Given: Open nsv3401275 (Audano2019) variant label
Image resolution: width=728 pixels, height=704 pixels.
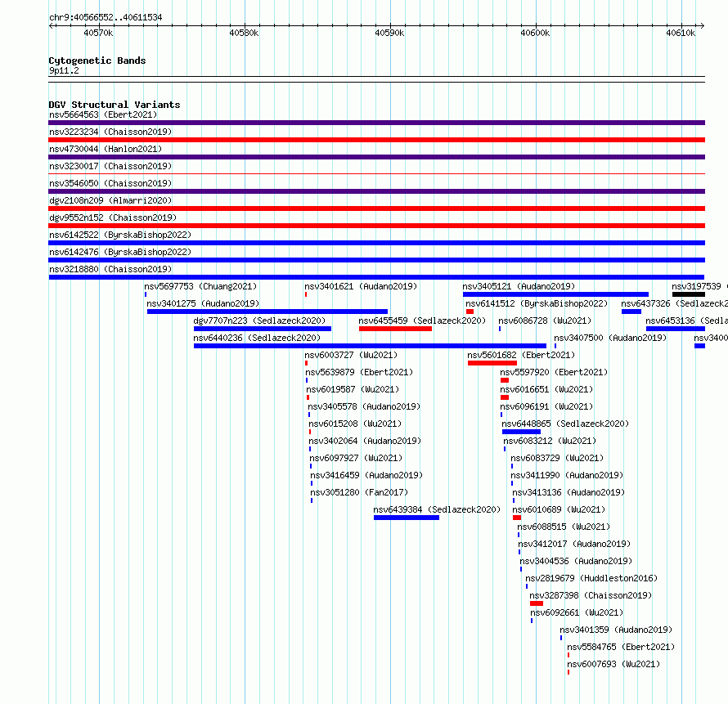Looking at the screenshot, I should 203,303.
